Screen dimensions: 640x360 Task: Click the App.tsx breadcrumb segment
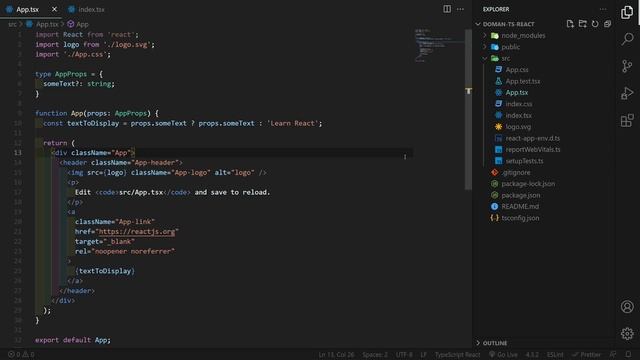(x=42, y=24)
